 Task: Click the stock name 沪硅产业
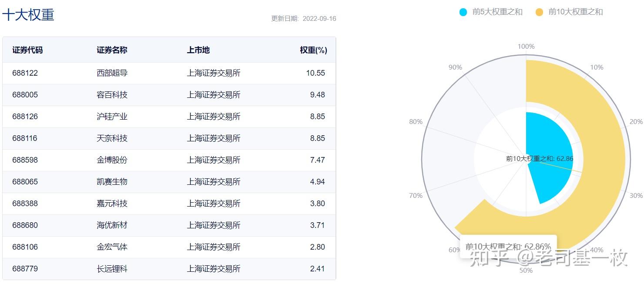pos(112,117)
